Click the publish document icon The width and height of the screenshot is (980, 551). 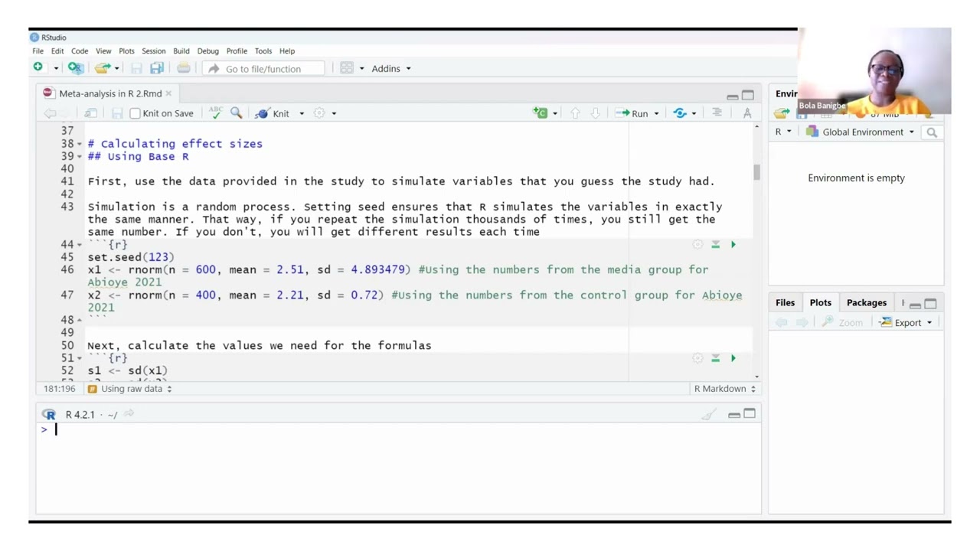point(680,113)
